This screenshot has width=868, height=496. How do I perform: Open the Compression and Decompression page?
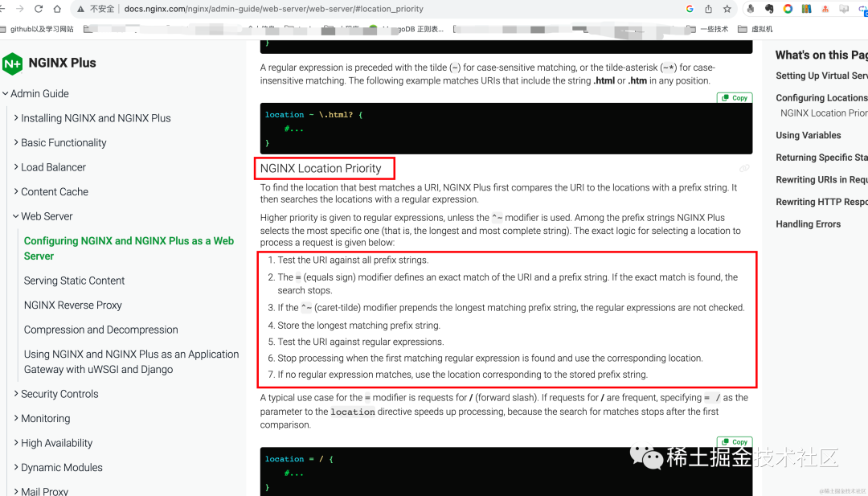click(100, 330)
